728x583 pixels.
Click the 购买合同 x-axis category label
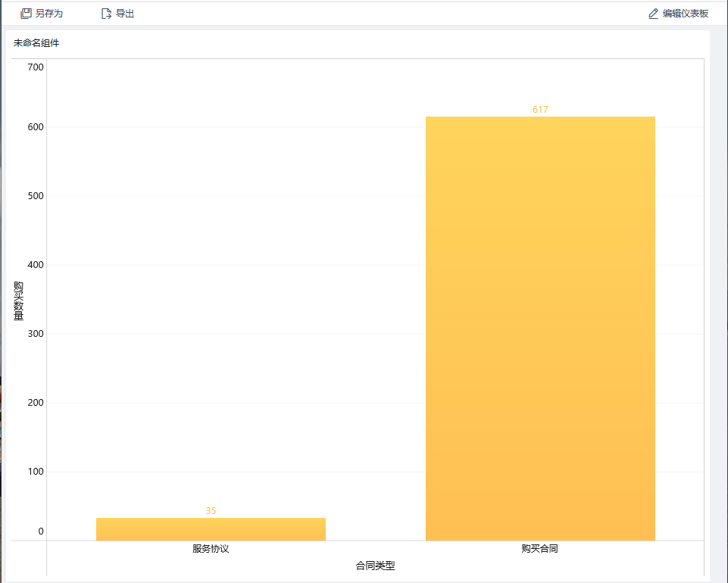click(539, 549)
